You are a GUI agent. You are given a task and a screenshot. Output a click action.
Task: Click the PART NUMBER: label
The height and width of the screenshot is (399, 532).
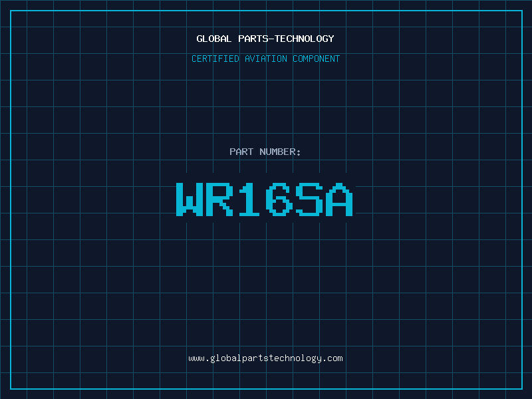click(265, 152)
